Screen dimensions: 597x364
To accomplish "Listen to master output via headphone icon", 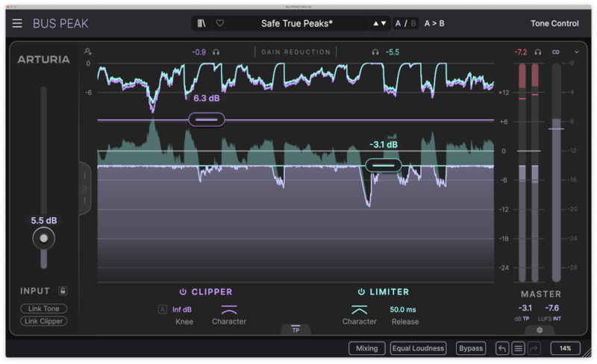I will pyautogui.click(x=537, y=52).
